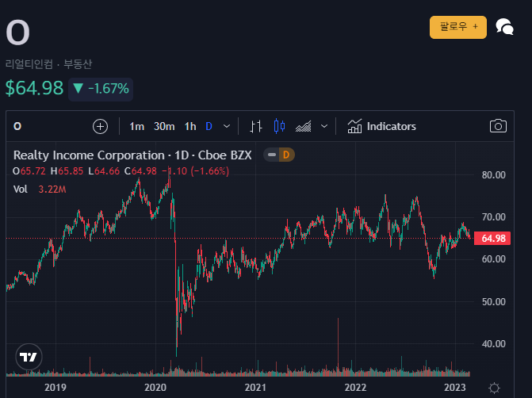Click the 2020 label on the time axis
This screenshot has height=398, width=532.
tap(155, 388)
